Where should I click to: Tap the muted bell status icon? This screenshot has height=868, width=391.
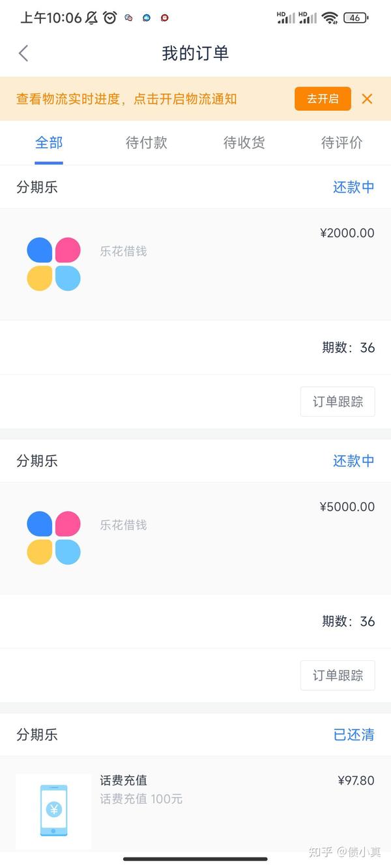92,18
